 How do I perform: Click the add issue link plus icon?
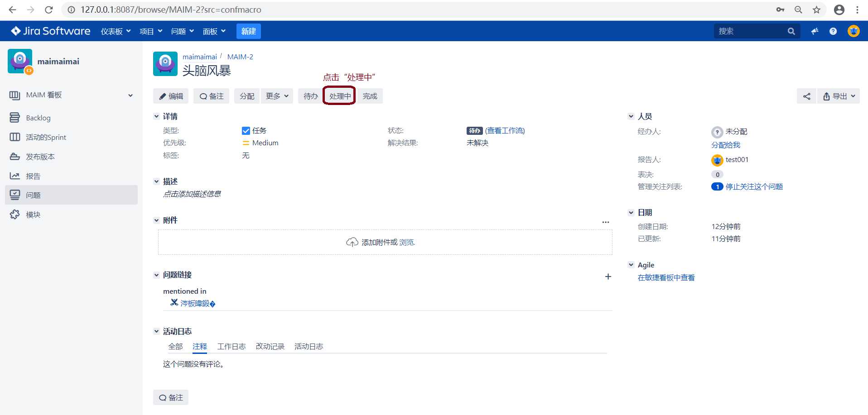click(608, 277)
